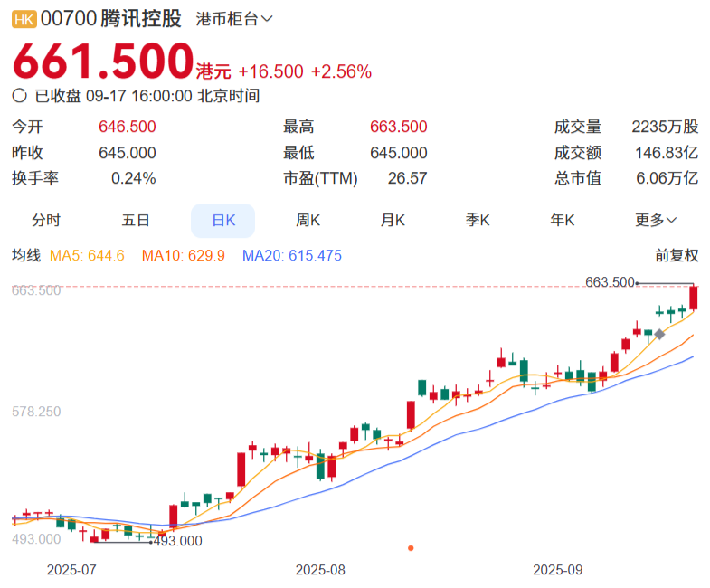710x588 pixels.
Task: Click the 均线 moving average label
Action: point(26,255)
